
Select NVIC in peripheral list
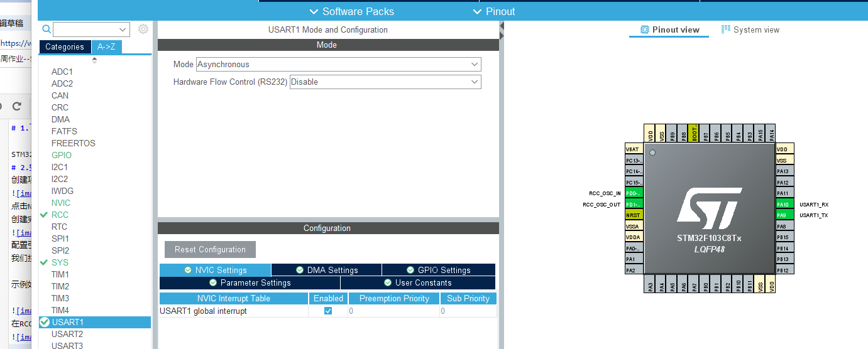point(61,203)
